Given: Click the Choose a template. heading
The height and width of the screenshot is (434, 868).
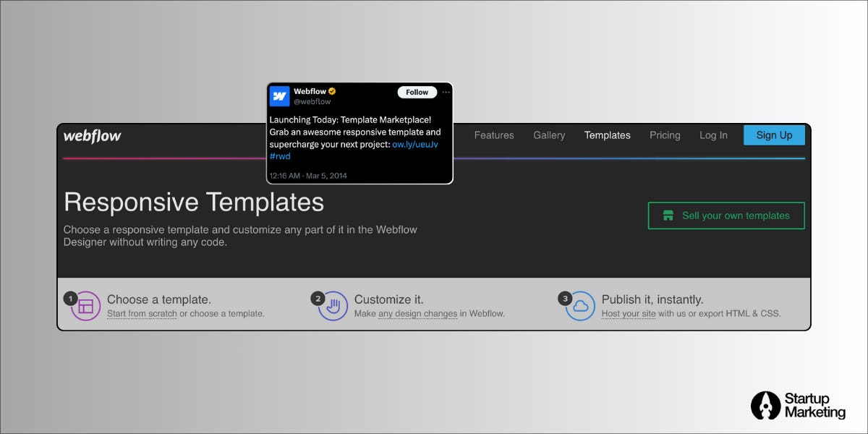Looking at the screenshot, I should [x=159, y=299].
